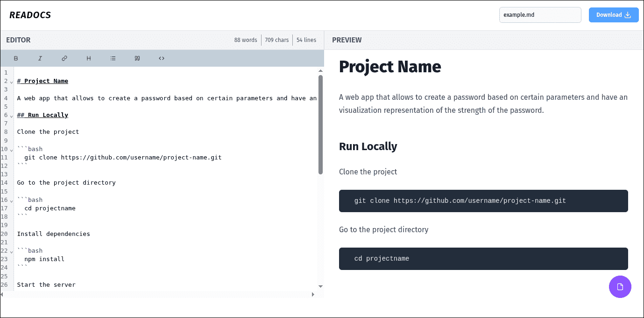This screenshot has height=318, width=644.
Task: Insert a link using the link icon
Action: tap(64, 58)
